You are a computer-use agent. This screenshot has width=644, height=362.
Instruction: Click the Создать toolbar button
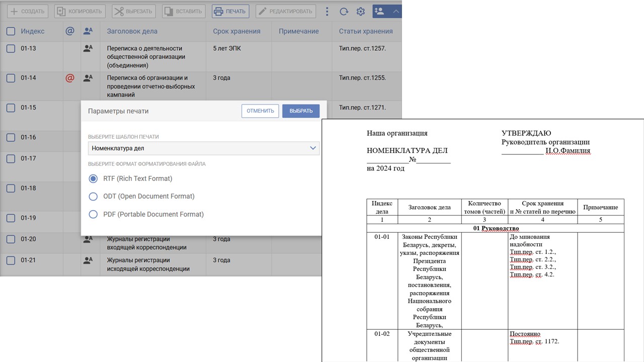tap(27, 11)
